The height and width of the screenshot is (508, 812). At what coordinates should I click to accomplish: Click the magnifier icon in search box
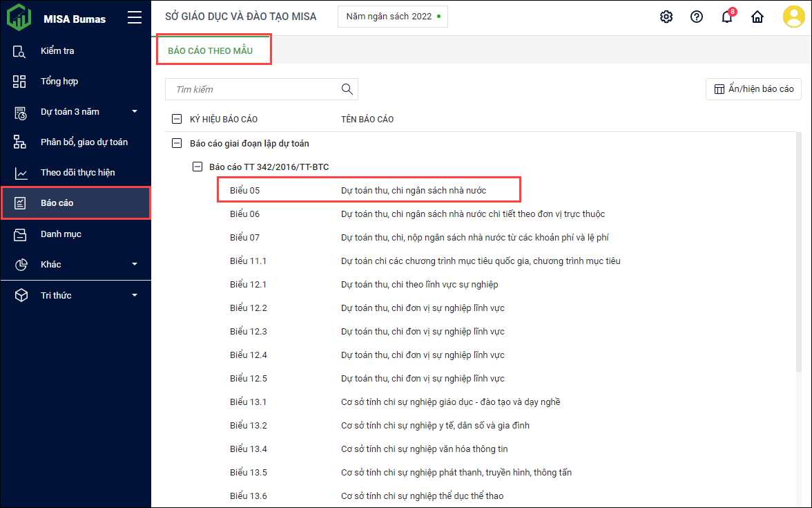(347, 89)
